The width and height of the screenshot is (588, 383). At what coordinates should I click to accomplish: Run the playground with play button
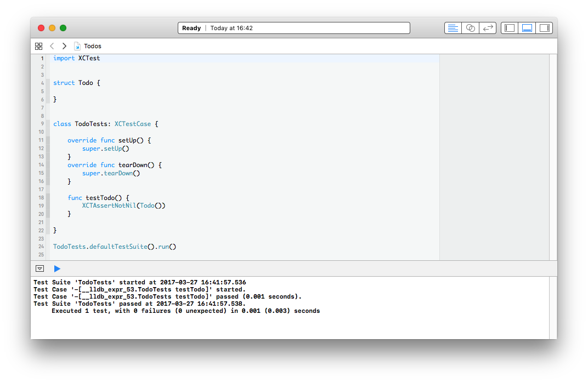click(x=57, y=268)
